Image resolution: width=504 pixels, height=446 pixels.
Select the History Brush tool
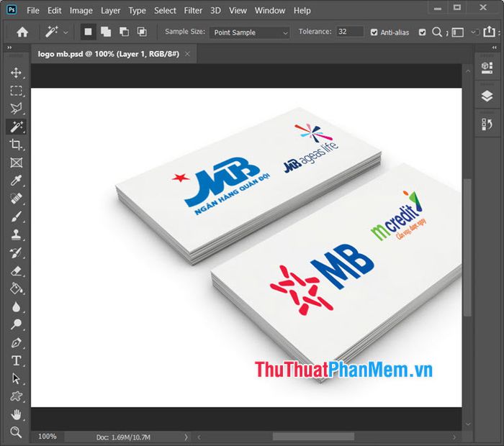pos(16,253)
